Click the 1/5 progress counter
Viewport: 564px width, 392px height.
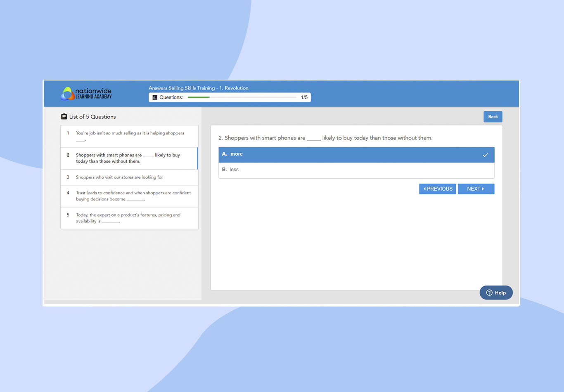click(x=304, y=97)
